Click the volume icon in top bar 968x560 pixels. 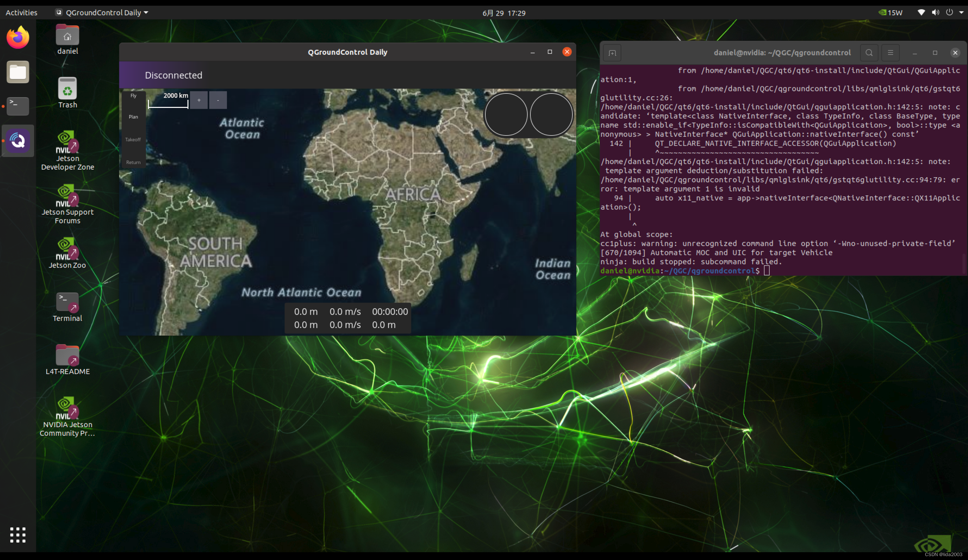click(x=935, y=12)
